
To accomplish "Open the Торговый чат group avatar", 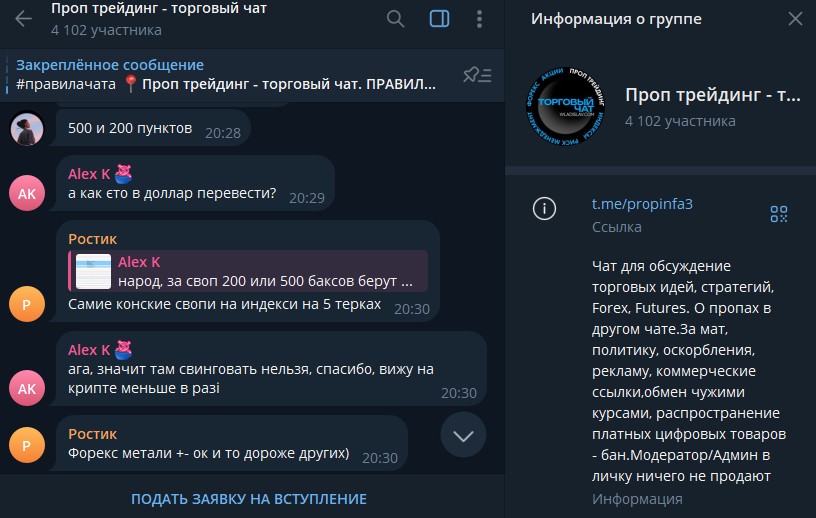I will click(x=566, y=106).
